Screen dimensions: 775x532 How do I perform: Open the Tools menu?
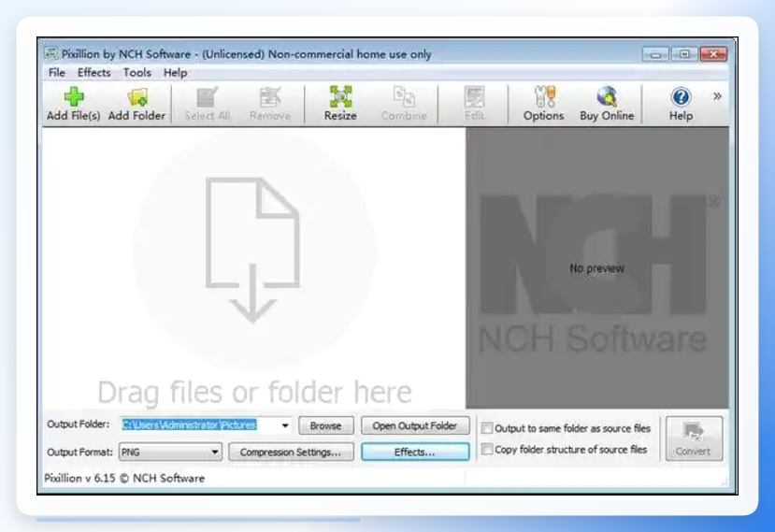(136, 73)
